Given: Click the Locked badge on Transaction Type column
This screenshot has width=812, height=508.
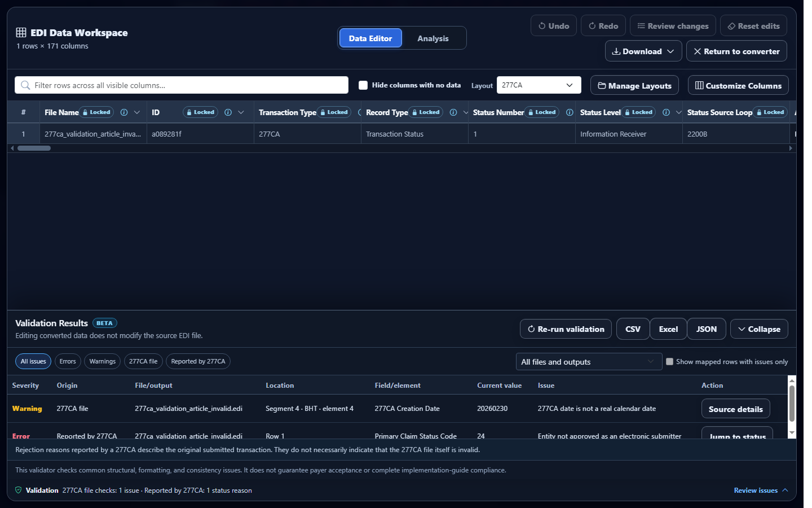Looking at the screenshot, I should point(334,112).
